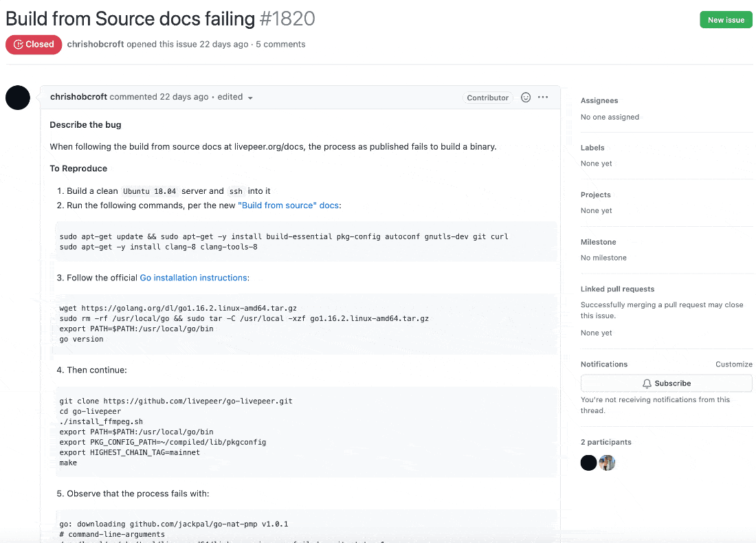Click the 'Ubuntu 18.04' inline code
Screen dimensions: 756x543
tap(149, 192)
